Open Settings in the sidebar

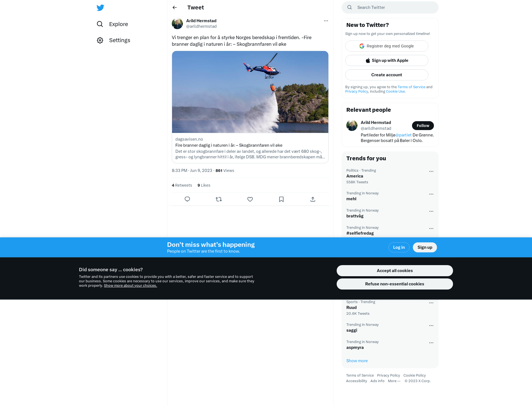(x=113, y=40)
